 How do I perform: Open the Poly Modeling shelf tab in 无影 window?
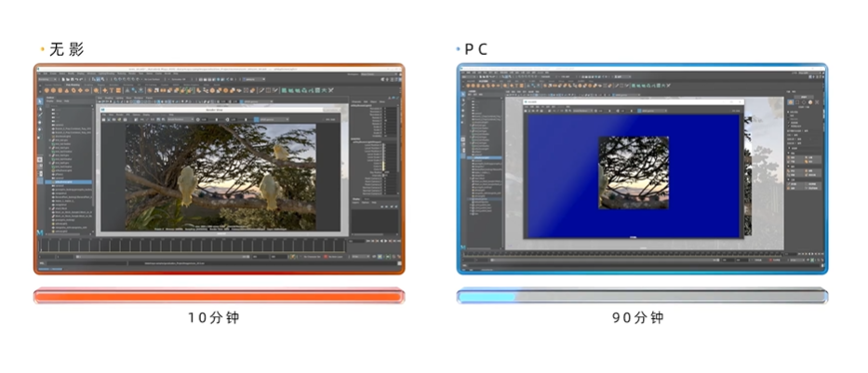73,85
